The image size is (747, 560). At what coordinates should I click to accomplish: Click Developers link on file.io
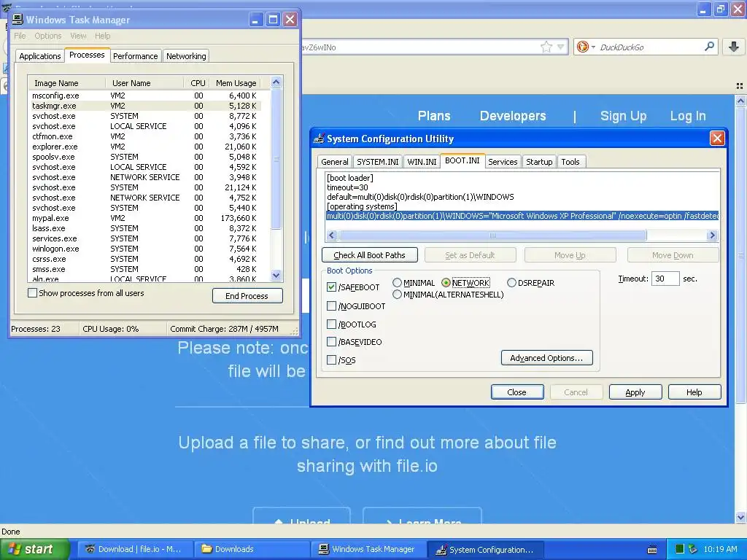(513, 116)
